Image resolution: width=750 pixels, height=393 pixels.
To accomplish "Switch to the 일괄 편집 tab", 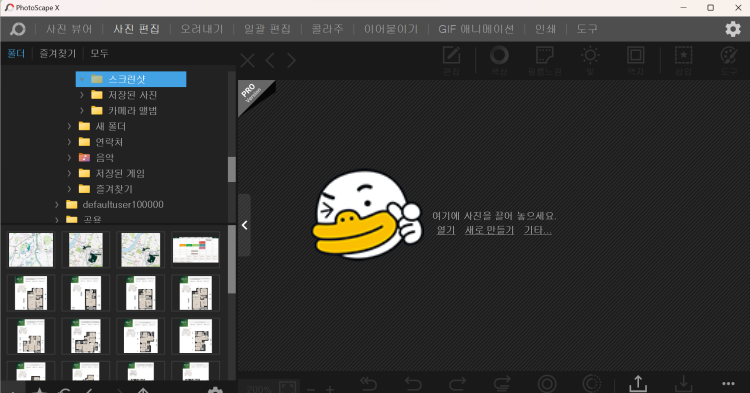I will [x=267, y=29].
